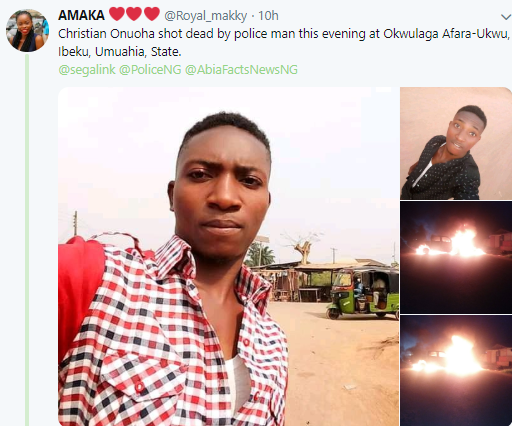This screenshot has height=426, width=512.
Task: Click the 10h tweet timestamp
Action: pos(268,16)
